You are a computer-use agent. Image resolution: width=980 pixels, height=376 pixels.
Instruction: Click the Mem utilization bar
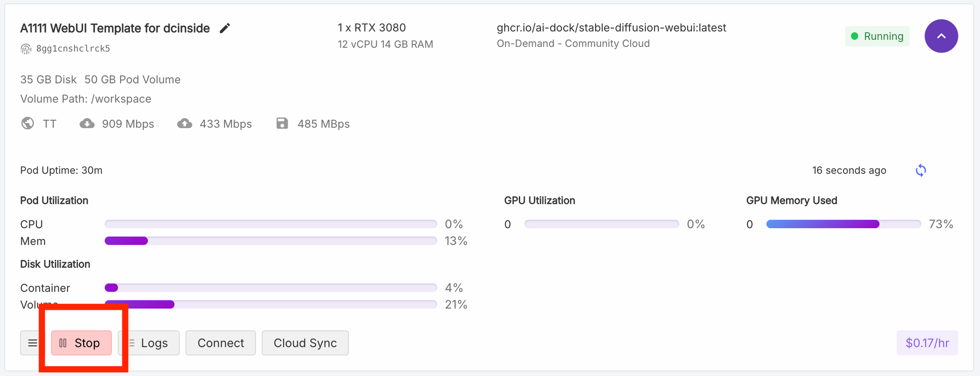click(x=271, y=241)
